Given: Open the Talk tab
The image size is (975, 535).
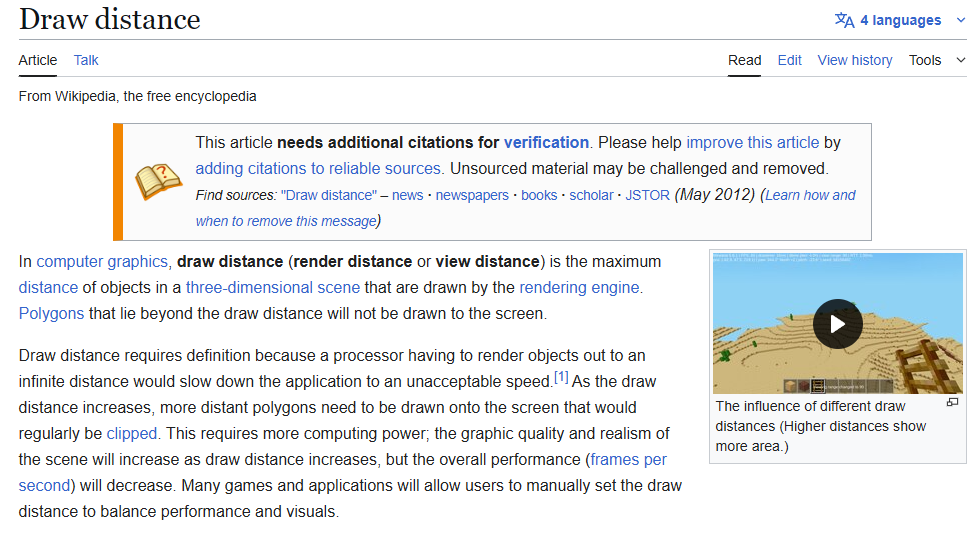Looking at the screenshot, I should (x=86, y=60).
